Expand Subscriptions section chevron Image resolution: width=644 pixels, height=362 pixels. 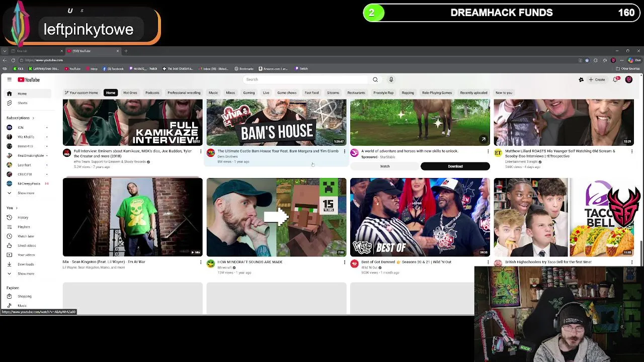[x=33, y=118]
